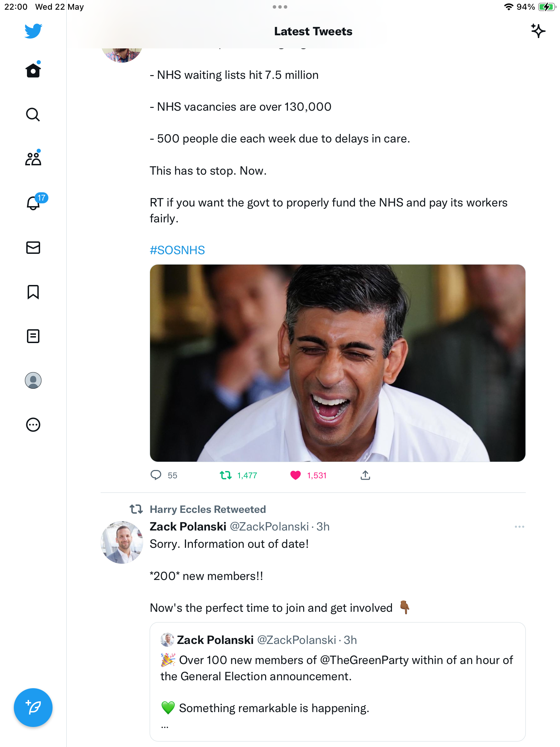Open Zack Polanski's profile picture
Image resolution: width=560 pixels, height=747 pixels.
(x=122, y=542)
